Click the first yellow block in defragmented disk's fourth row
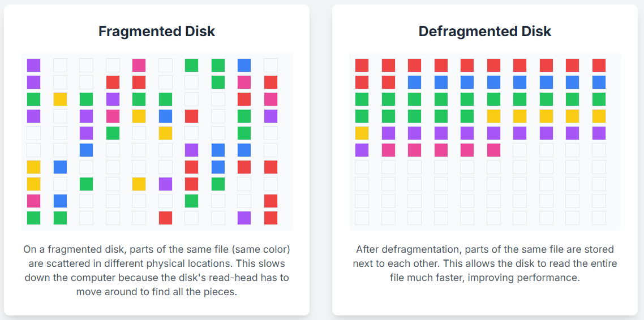This screenshot has height=320, width=644. tap(493, 116)
